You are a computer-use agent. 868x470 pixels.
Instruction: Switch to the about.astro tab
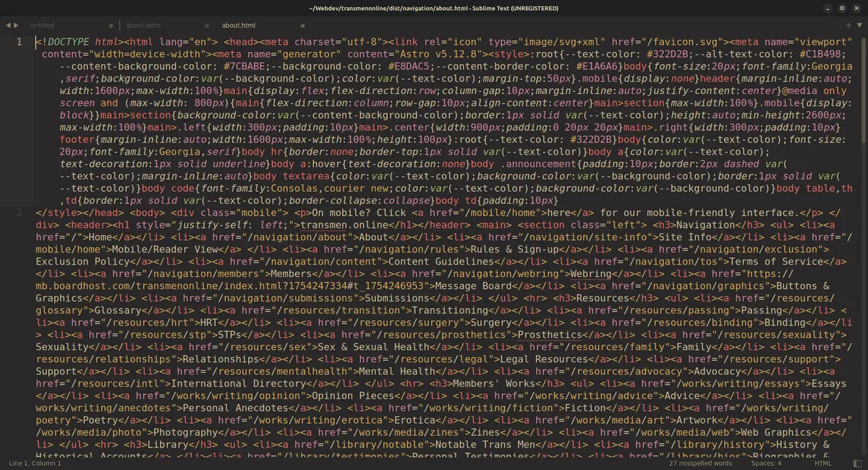[x=143, y=25]
